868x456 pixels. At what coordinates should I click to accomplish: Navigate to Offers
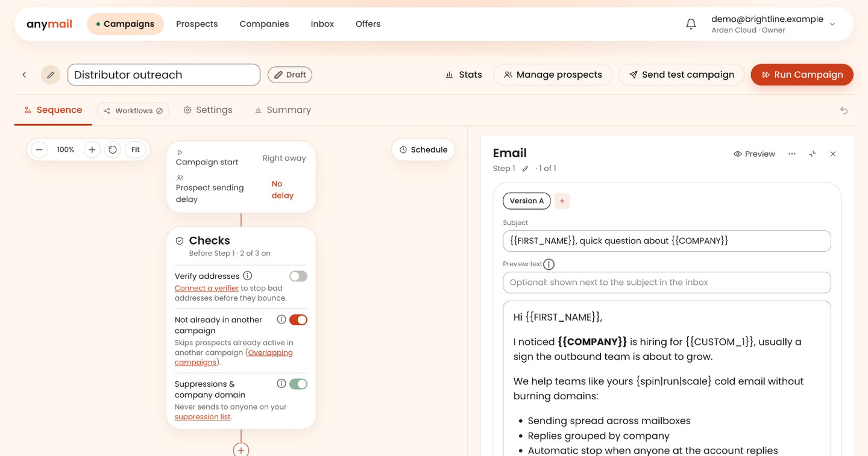click(x=368, y=24)
